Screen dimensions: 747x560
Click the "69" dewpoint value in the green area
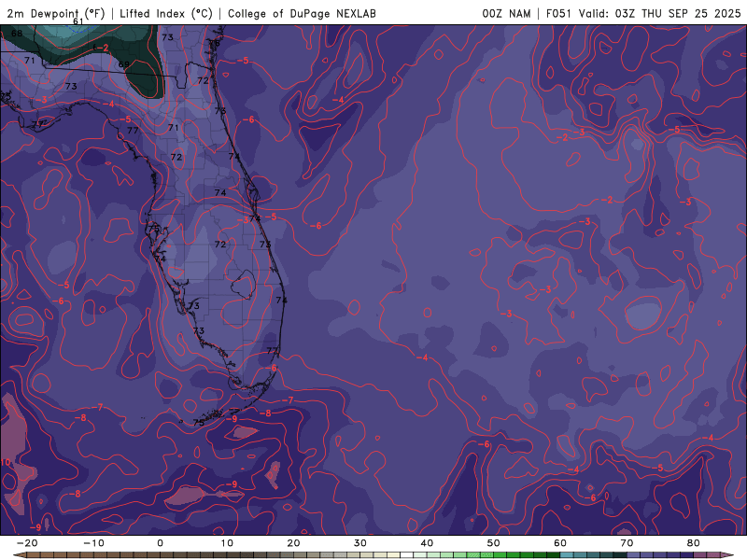[x=124, y=64]
